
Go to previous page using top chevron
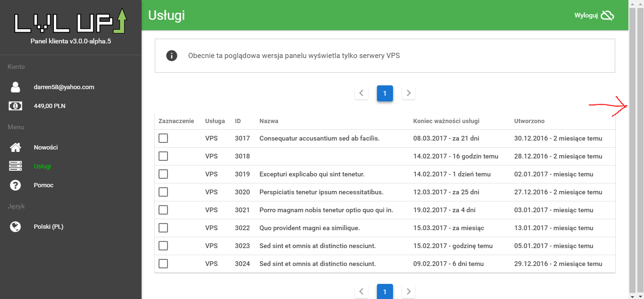point(361,93)
